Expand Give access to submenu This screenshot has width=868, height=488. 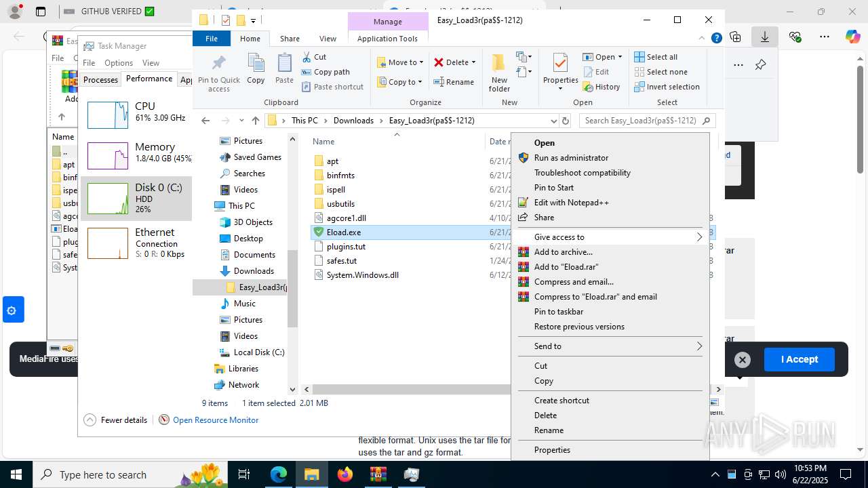609,237
